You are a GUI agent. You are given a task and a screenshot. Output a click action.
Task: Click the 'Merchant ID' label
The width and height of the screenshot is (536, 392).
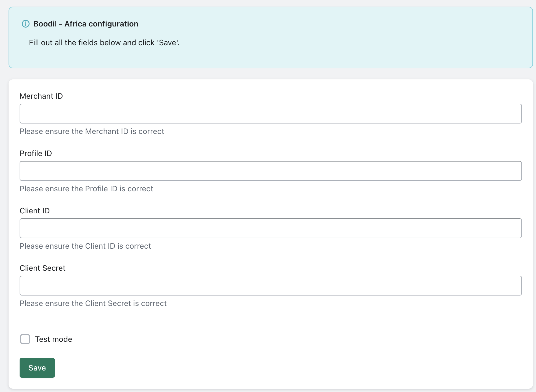pos(41,96)
